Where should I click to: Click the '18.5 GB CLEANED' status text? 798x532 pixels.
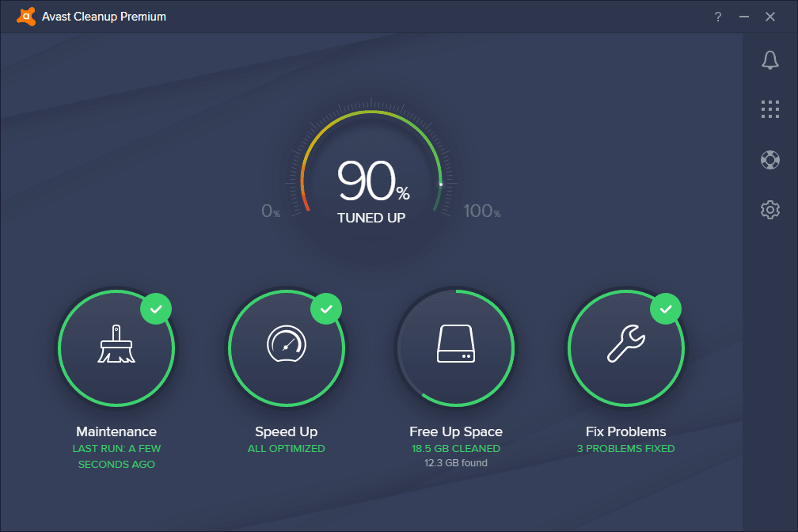[455, 449]
